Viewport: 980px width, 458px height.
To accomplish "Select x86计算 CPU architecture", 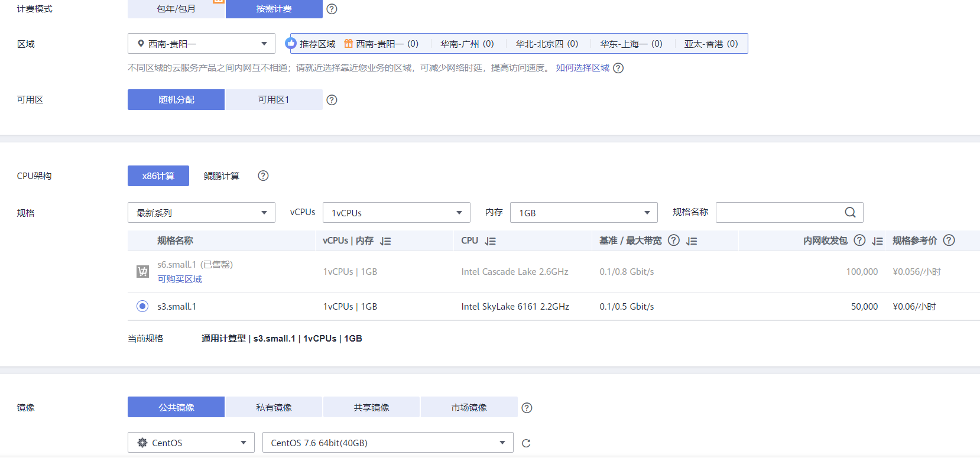I will tap(158, 176).
